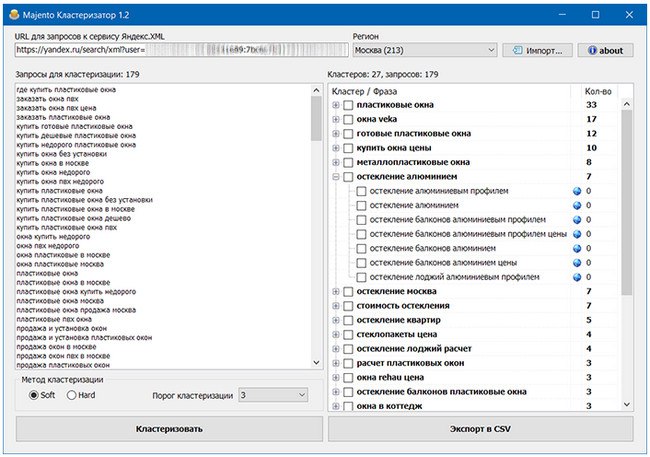
Task: Click the query 'где купить пластиковые окна'
Action: (66, 90)
